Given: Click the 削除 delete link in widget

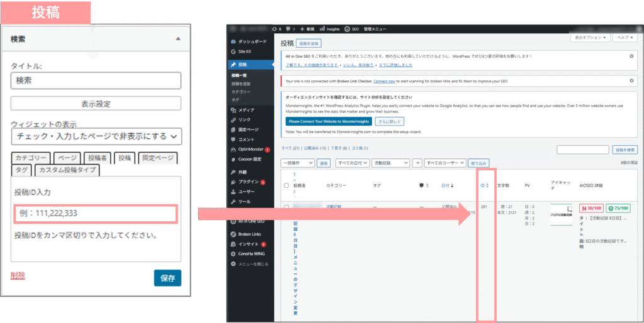Looking at the screenshot, I should click(18, 276).
